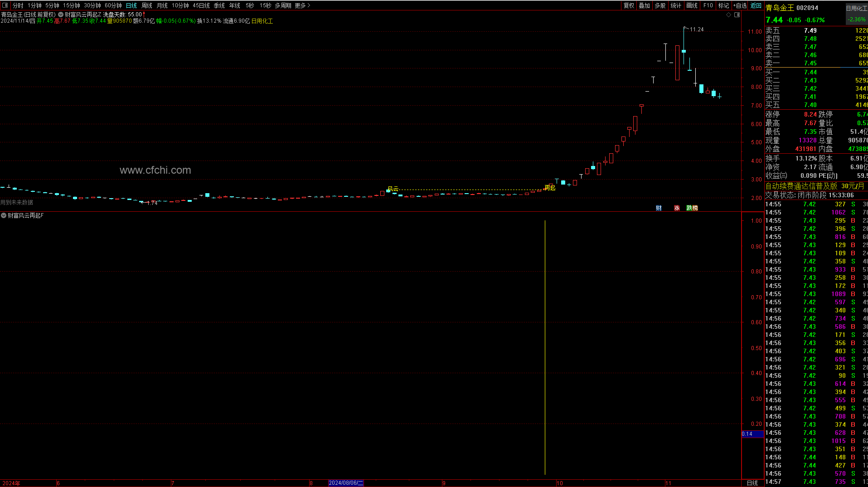The image size is (868, 487).
Task: Click the 14:57 trade tick row
Action: point(816,482)
